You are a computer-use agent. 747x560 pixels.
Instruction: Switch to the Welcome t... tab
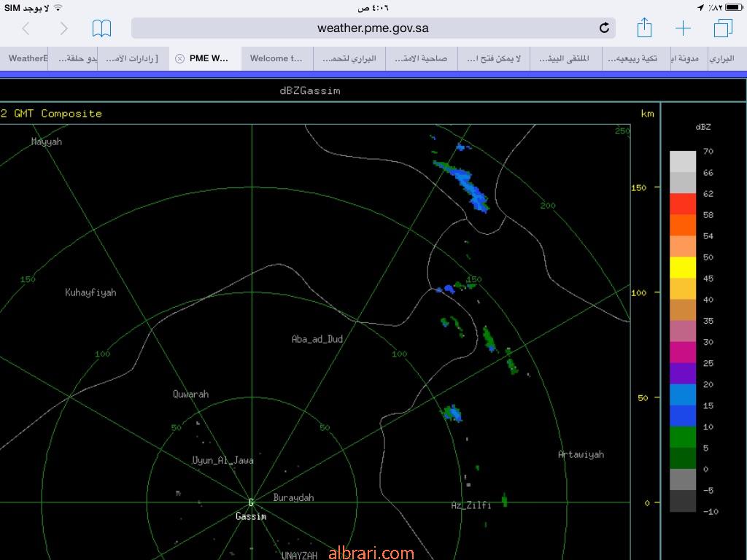point(276,58)
